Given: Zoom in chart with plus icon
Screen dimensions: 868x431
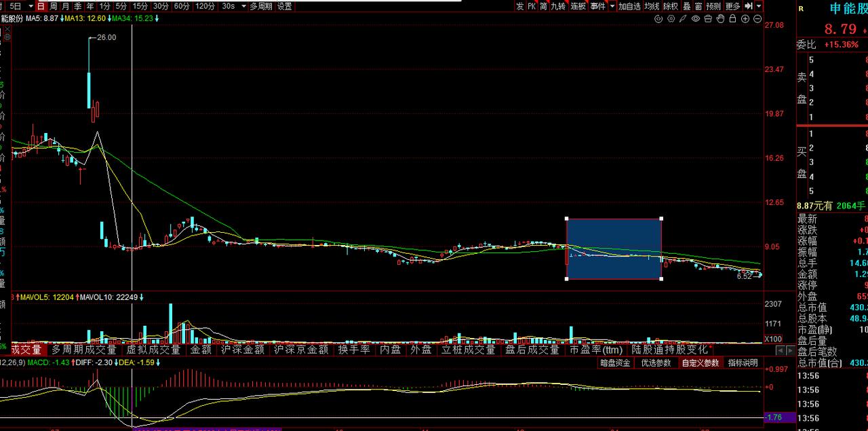Looking at the screenshot, I should click(x=746, y=18).
